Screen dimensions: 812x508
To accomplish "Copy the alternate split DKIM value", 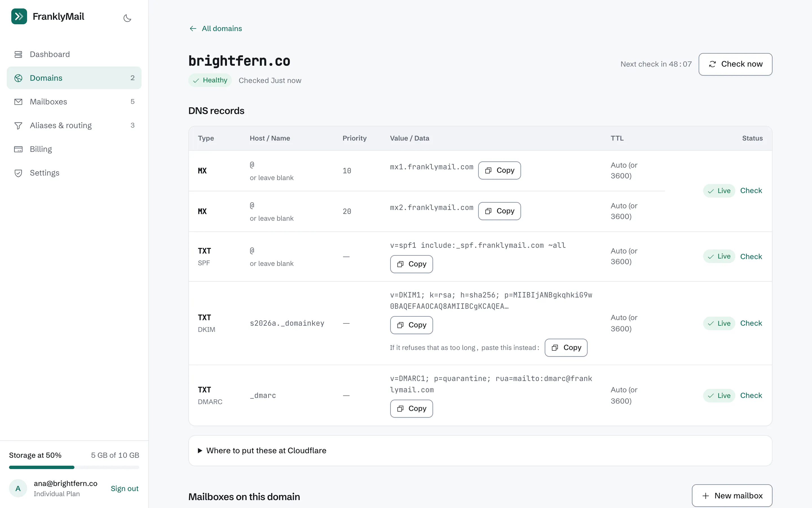I will (566, 348).
